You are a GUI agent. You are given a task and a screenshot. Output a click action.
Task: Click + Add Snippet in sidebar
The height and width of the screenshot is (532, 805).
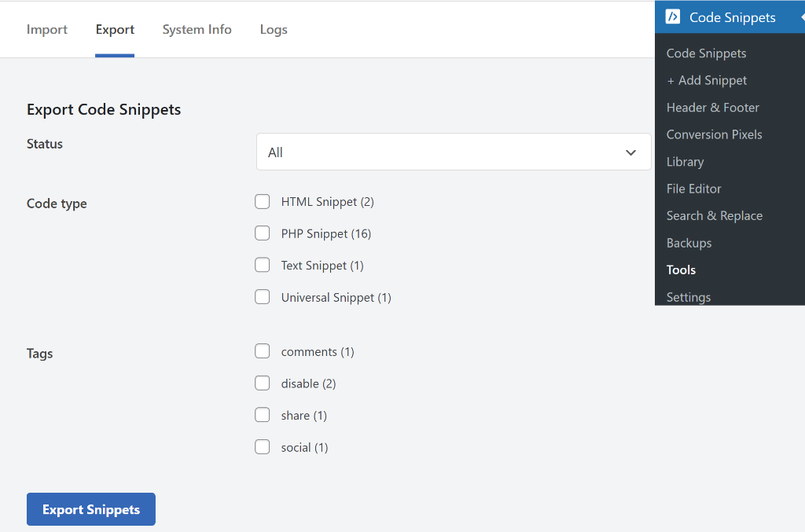click(x=707, y=80)
